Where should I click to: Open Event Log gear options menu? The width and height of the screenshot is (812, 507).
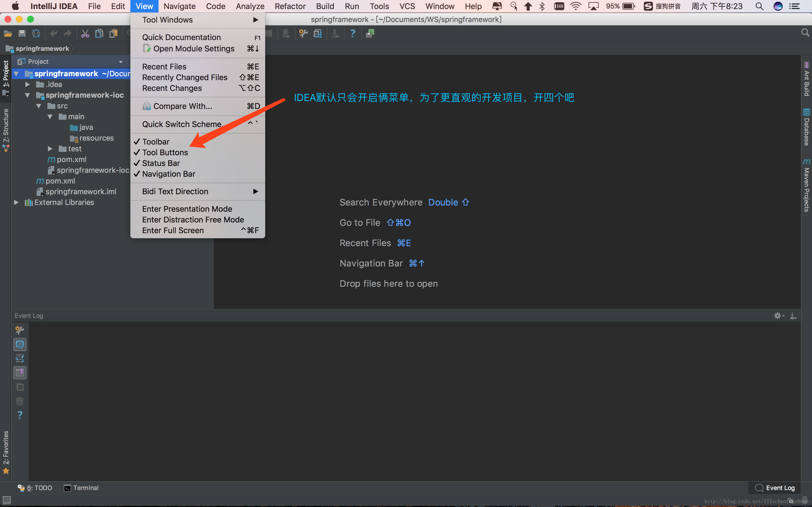coord(779,316)
